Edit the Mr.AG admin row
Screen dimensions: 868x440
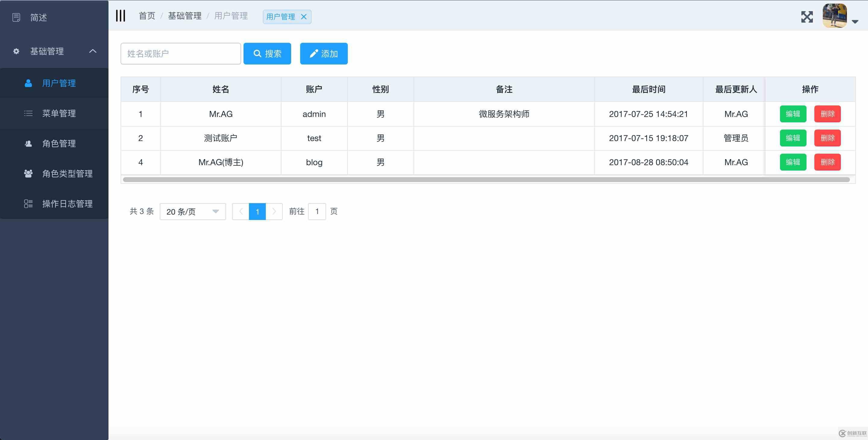(793, 114)
